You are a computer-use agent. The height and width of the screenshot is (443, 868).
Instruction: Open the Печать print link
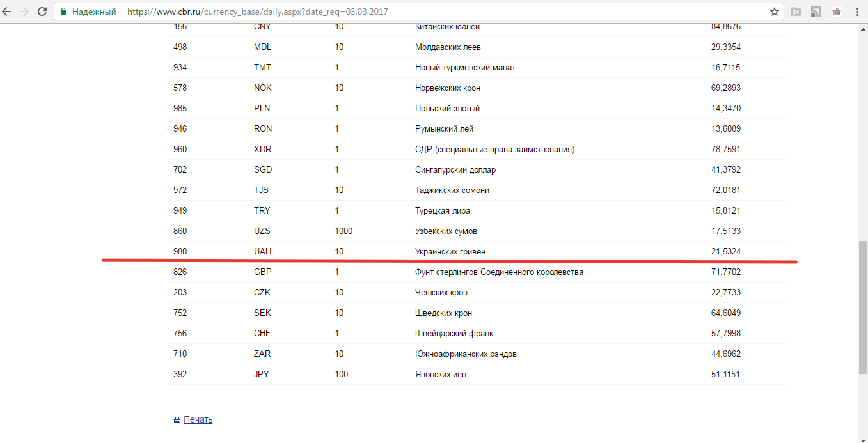198,419
